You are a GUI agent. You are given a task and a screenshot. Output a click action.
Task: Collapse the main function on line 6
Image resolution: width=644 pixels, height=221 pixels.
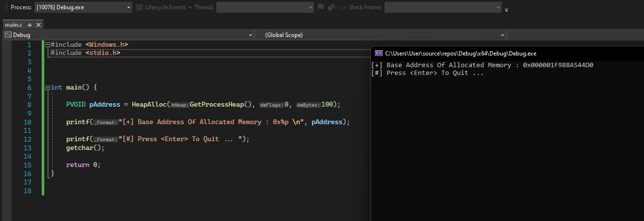pyautogui.click(x=47, y=88)
